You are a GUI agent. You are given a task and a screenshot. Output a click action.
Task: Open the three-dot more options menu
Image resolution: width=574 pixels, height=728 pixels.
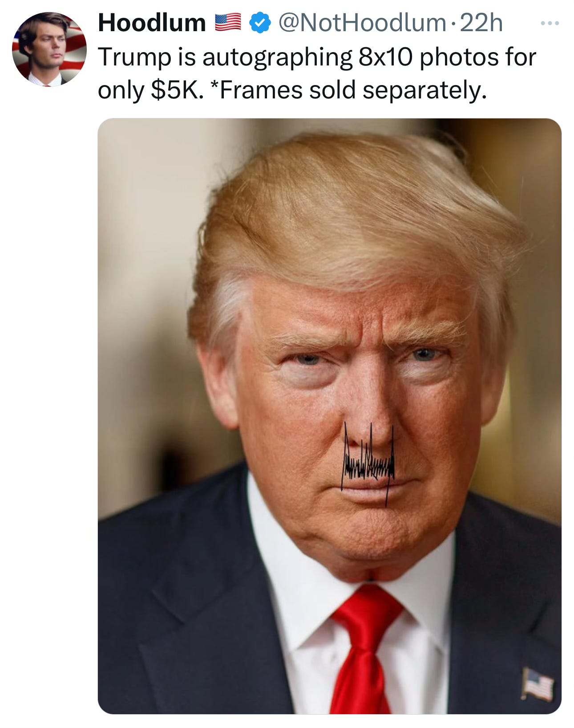550,23
